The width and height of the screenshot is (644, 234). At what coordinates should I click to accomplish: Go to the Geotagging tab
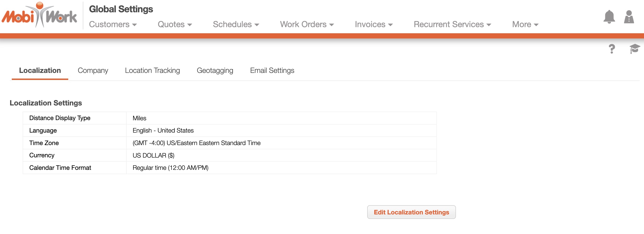point(215,71)
